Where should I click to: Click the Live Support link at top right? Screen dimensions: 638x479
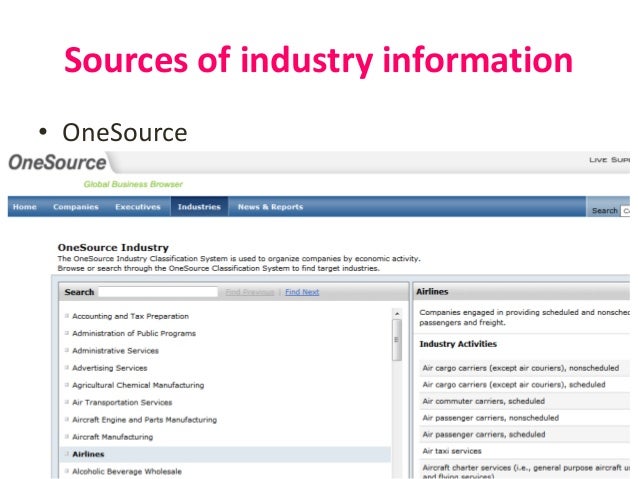point(609,160)
